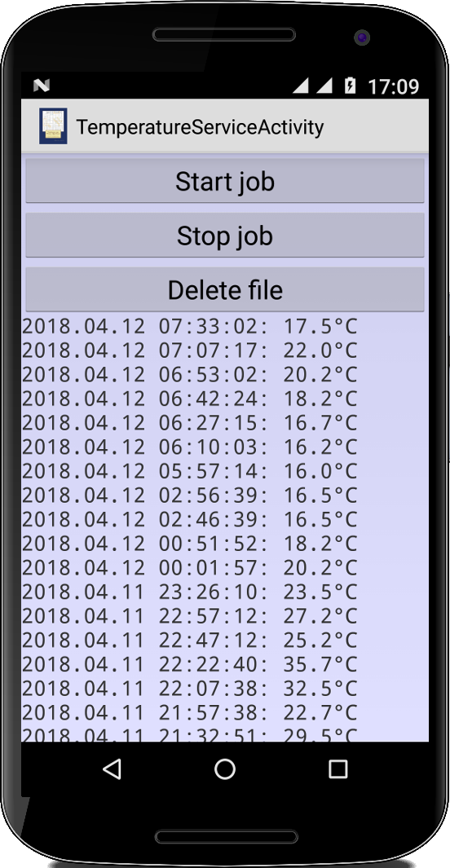The width and height of the screenshot is (450, 868).
Task: Select the 23:26:10 reading of 23.5°C
Action: 190,592
